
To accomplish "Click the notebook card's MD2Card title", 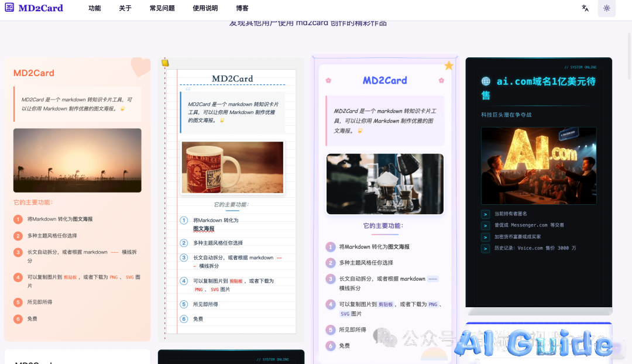I will click(x=232, y=78).
